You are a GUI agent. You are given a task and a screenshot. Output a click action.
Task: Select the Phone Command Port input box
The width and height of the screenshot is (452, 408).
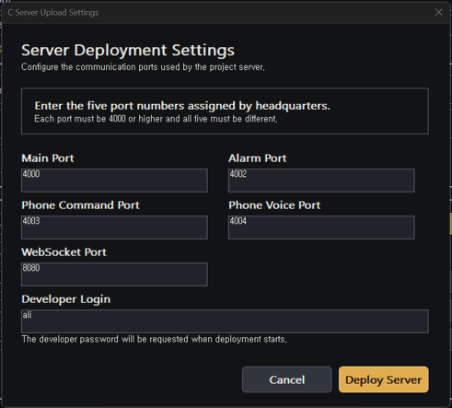(x=114, y=227)
